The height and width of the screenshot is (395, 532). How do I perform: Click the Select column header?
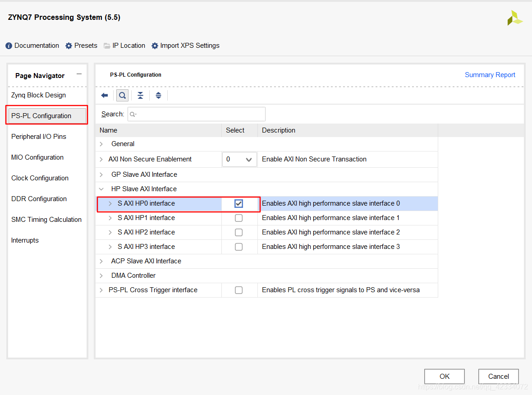239,130
